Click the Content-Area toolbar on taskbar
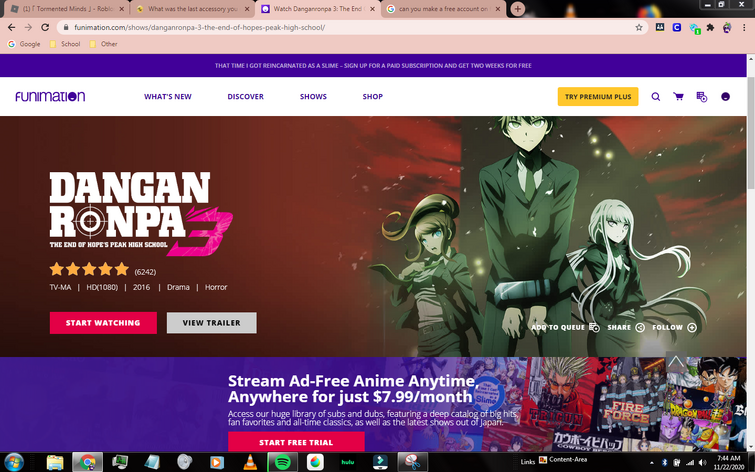Screen dimensions: 755x472 (x=563, y=459)
